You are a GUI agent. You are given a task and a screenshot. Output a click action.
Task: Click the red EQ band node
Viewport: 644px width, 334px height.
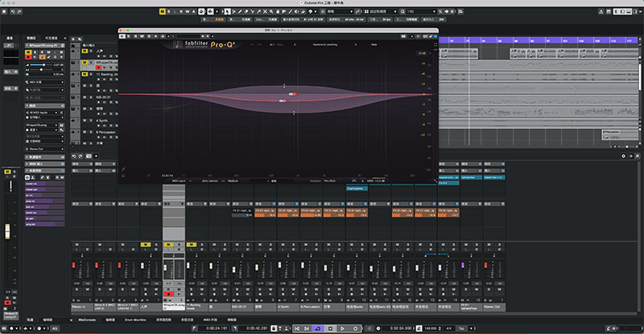[x=293, y=94]
